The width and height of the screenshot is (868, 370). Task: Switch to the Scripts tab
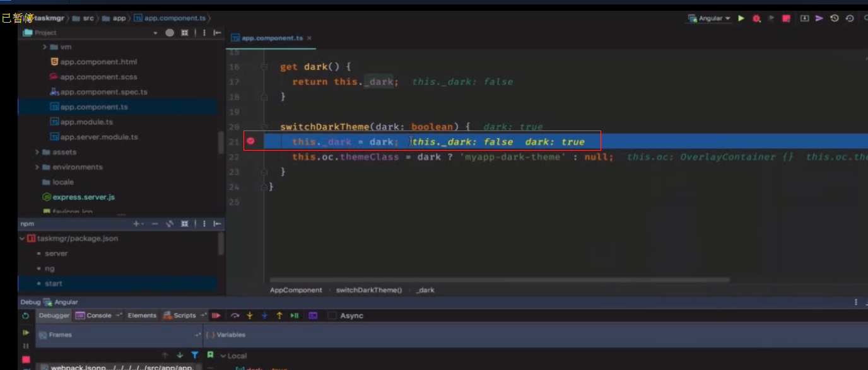tap(184, 315)
